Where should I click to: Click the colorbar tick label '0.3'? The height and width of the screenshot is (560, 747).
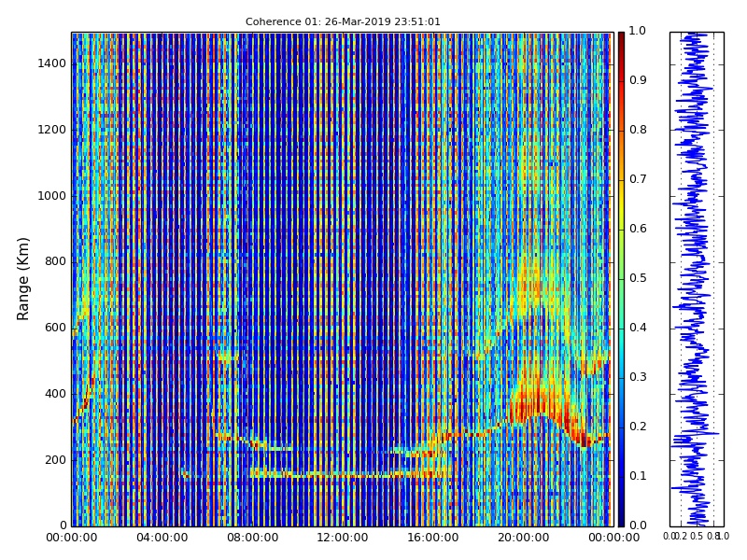638,377
